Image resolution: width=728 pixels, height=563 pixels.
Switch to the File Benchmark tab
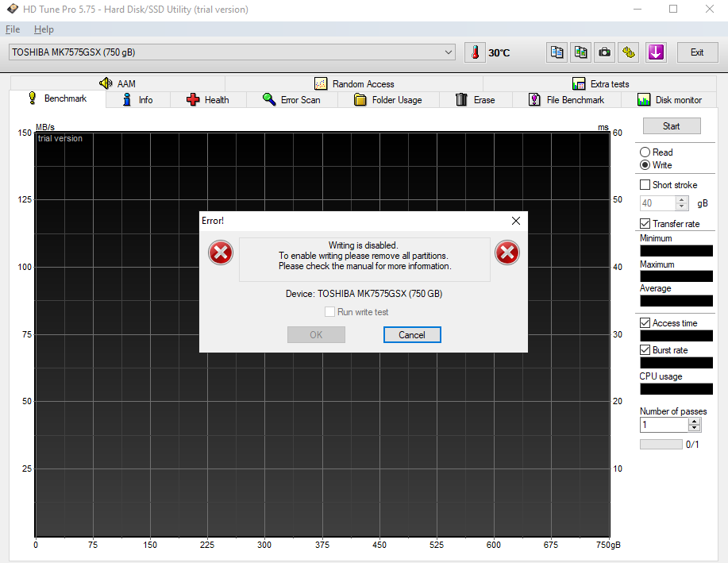pos(567,100)
